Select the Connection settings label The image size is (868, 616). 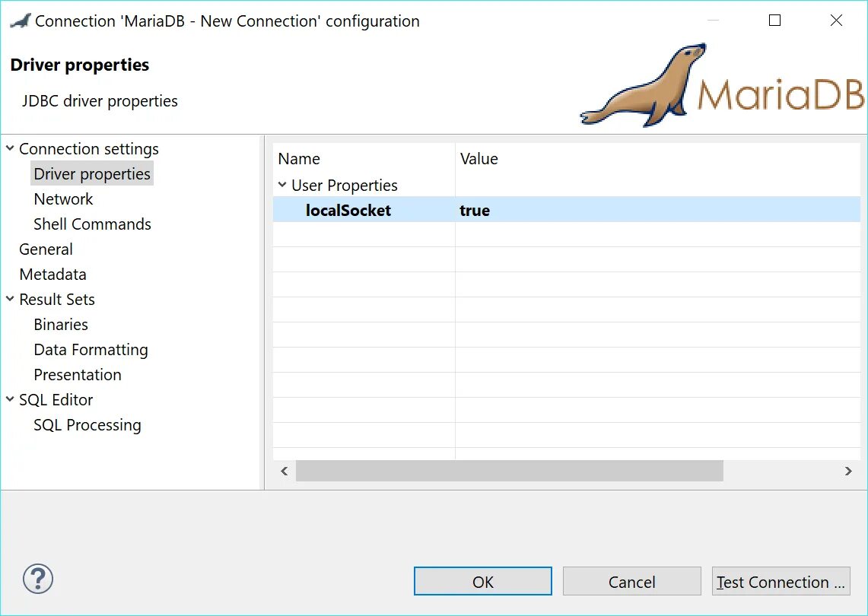click(x=88, y=149)
